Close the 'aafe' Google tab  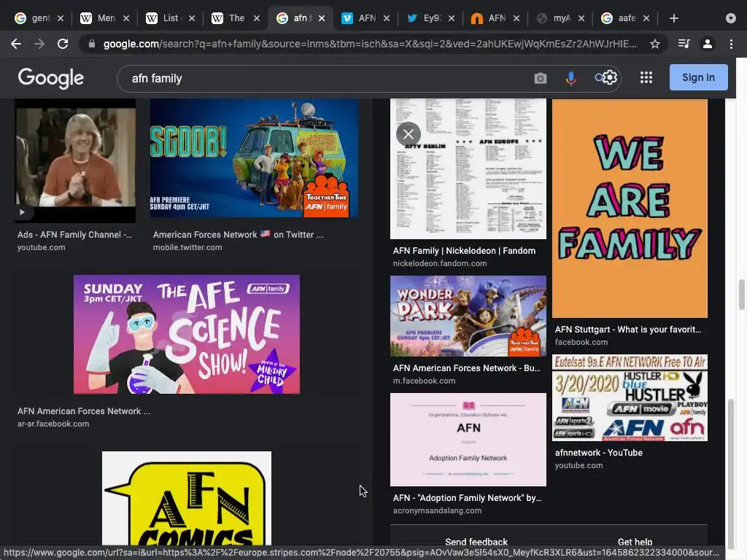click(646, 18)
